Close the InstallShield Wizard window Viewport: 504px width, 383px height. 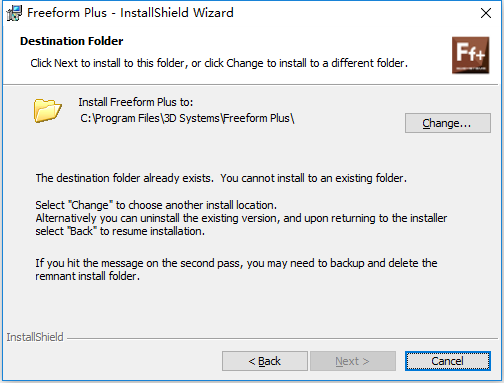[x=486, y=13]
